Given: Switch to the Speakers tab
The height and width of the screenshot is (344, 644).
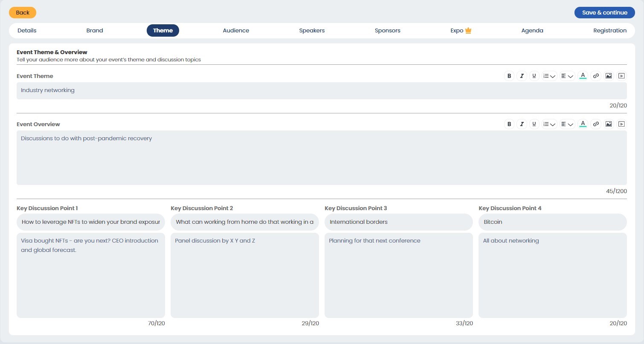Looking at the screenshot, I should pos(312,30).
